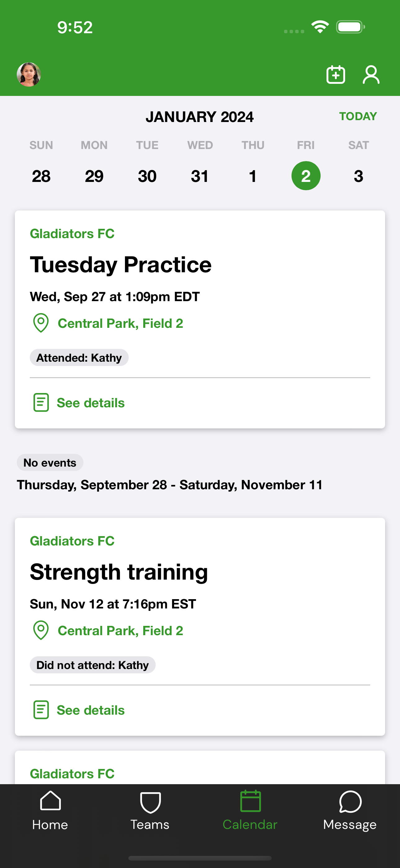The height and width of the screenshot is (868, 400).
Task: Select Sunday 28 in week strip
Action: [x=41, y=176]
